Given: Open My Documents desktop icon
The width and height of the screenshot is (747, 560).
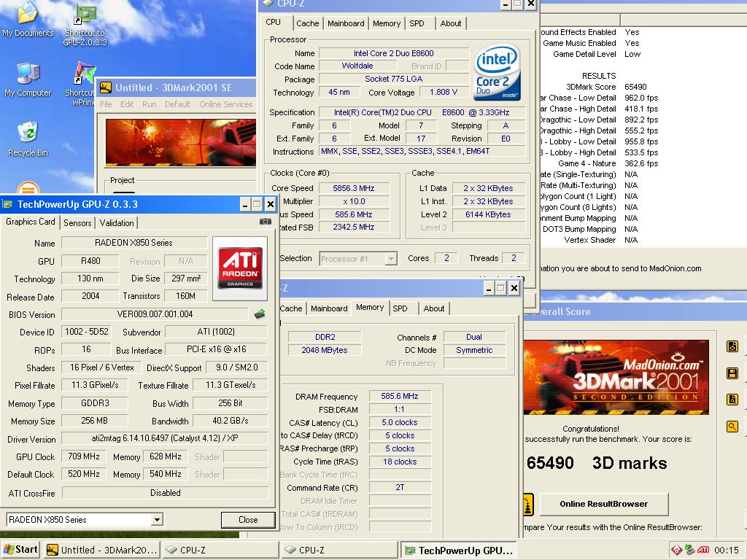Looking at the screenshot, I should pos(28,19).
